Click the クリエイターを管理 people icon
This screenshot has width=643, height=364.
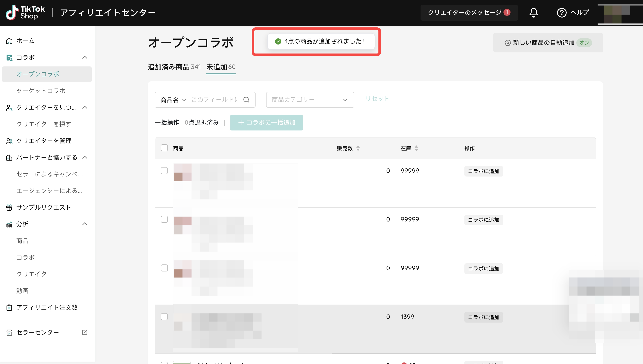pos(9,141)
